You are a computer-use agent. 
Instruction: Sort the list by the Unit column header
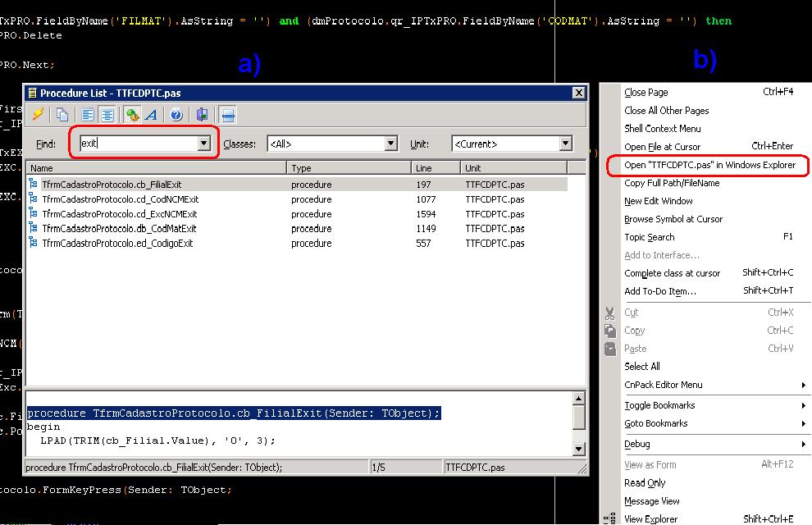point(513,167)
